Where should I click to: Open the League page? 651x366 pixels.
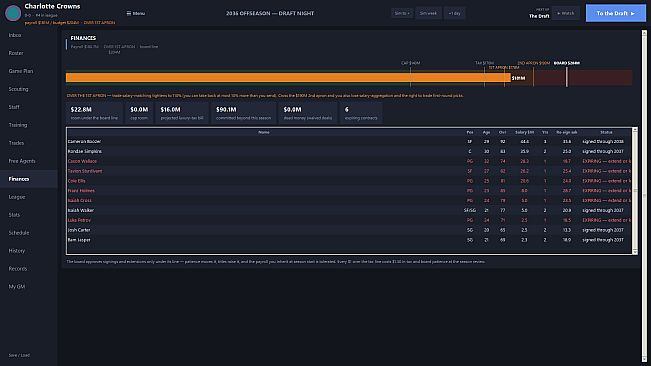pyautogui.click(x=29, y=197)
